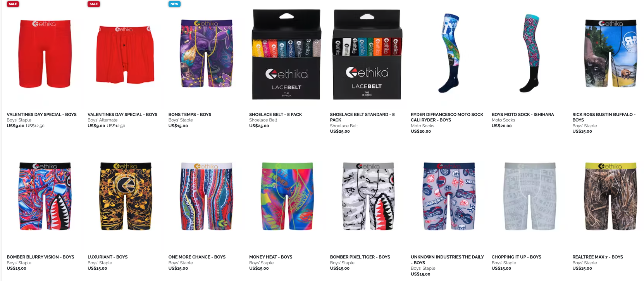Click Shoelace Belt Standard 8 Pack title
Viewport: 644px width, 281px height.
[362, 117]
